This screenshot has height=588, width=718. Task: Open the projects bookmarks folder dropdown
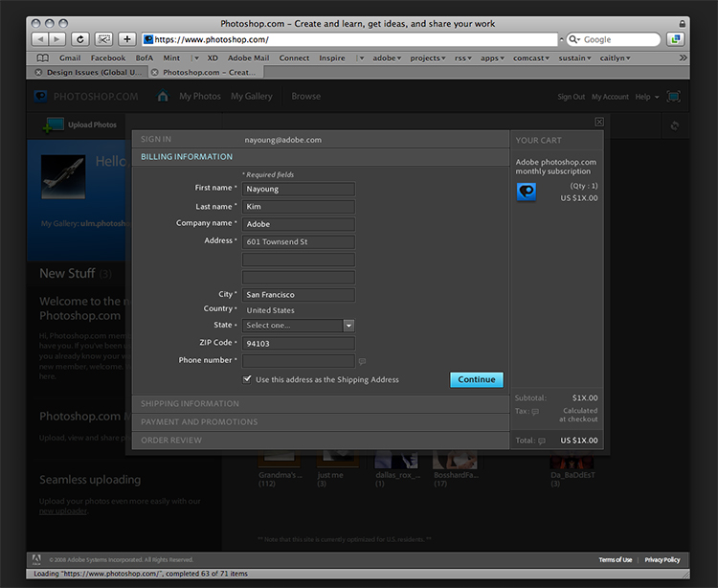tap(428, 57)
